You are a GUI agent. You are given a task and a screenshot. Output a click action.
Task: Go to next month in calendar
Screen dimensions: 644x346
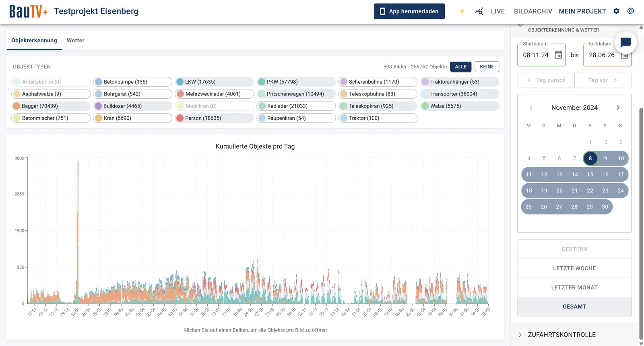point(618,108)
